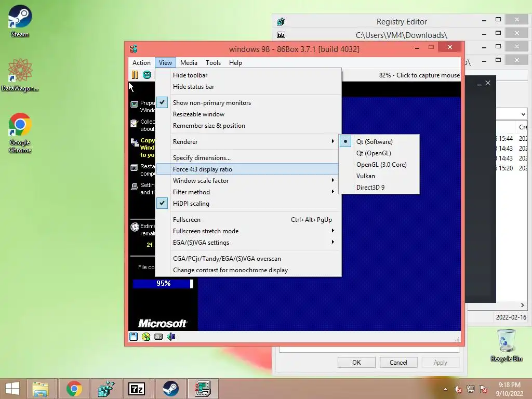Select Vulkan renderer
Viewport: 532px width, 399px height.
tap(379, 176)
